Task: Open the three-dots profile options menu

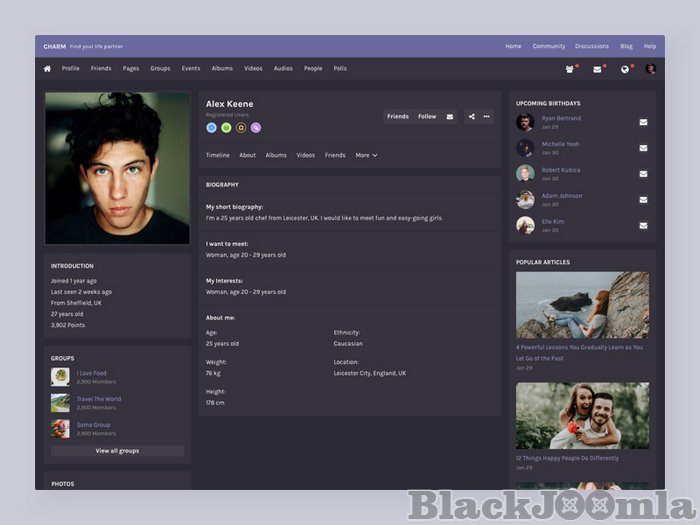Action: [x=487, y=117]
